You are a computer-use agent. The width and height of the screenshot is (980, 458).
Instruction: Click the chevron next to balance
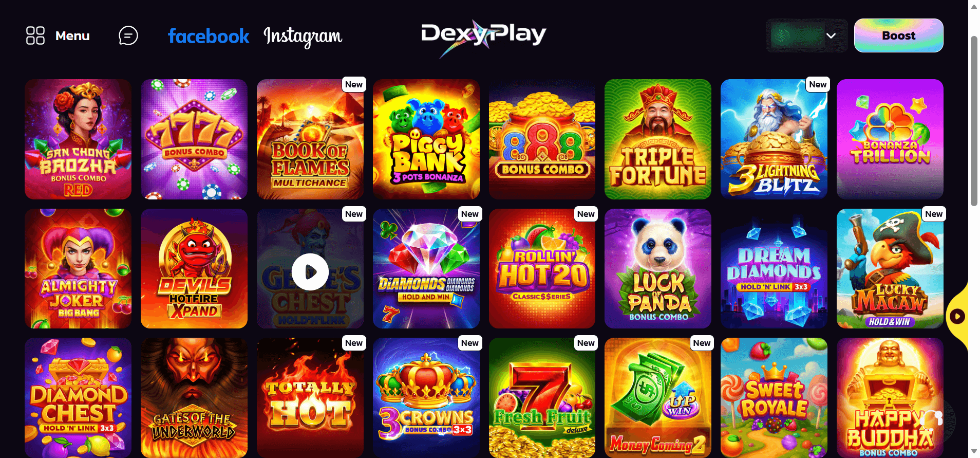pyautogui.click(x=831, y=35)
